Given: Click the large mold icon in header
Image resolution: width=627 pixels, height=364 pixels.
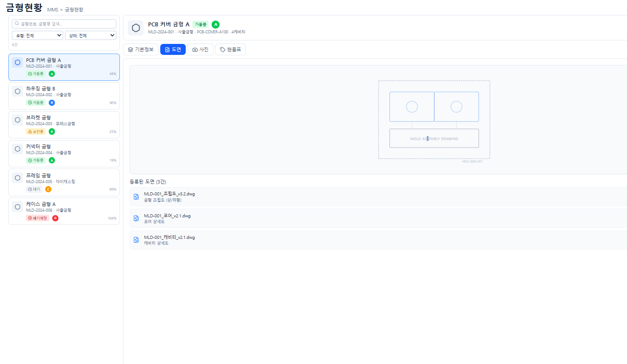Looking at the screenshot, I should point(136,28).
